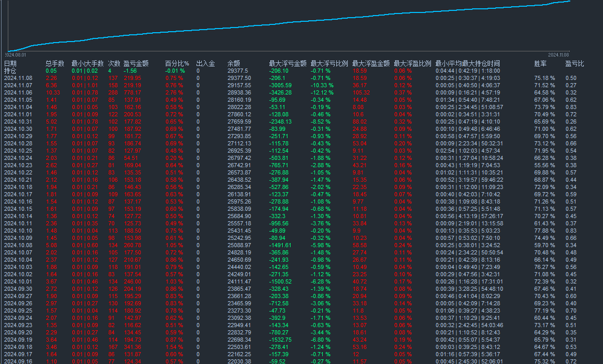This screenshot has height=364, width=603.
Task: Click balance value 22030.38
Action: (239, 361)
